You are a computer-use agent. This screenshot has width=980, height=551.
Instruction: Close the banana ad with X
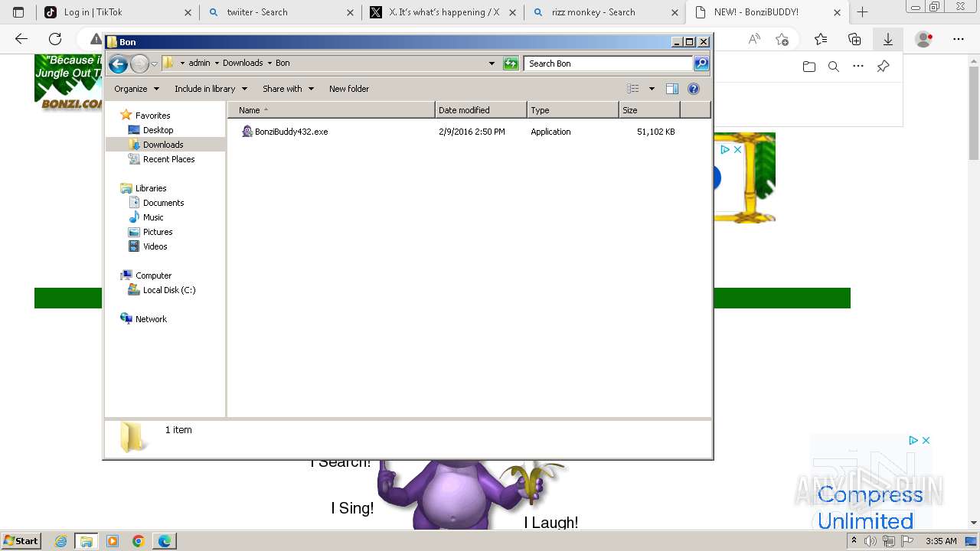point(737,150)
